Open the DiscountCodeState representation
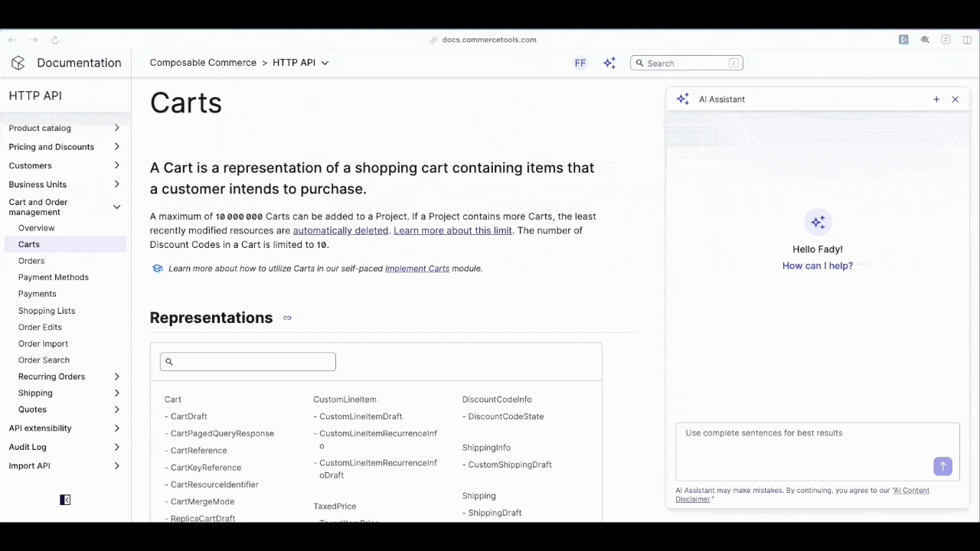Viewport: 980px width, 551px height. tap(506, 416)
